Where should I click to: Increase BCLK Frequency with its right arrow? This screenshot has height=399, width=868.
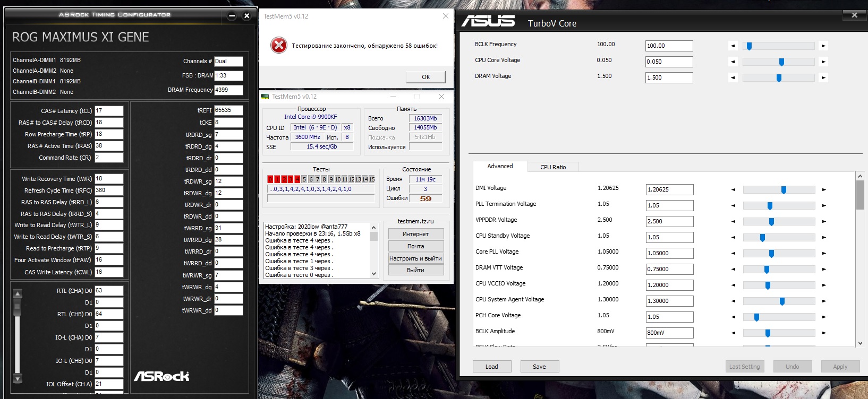pyautogui.click(x=823, y=46)
